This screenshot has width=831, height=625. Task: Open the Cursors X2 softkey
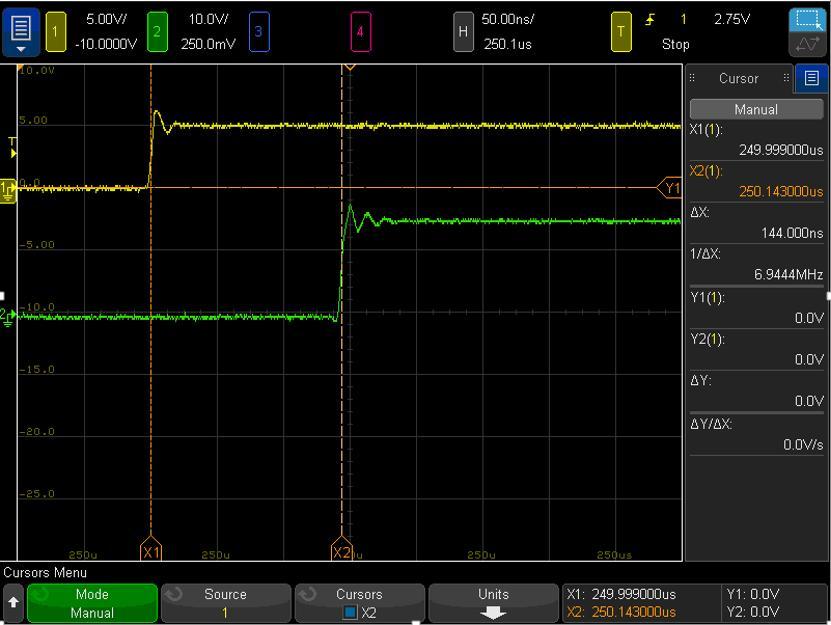tap(359, 603)
